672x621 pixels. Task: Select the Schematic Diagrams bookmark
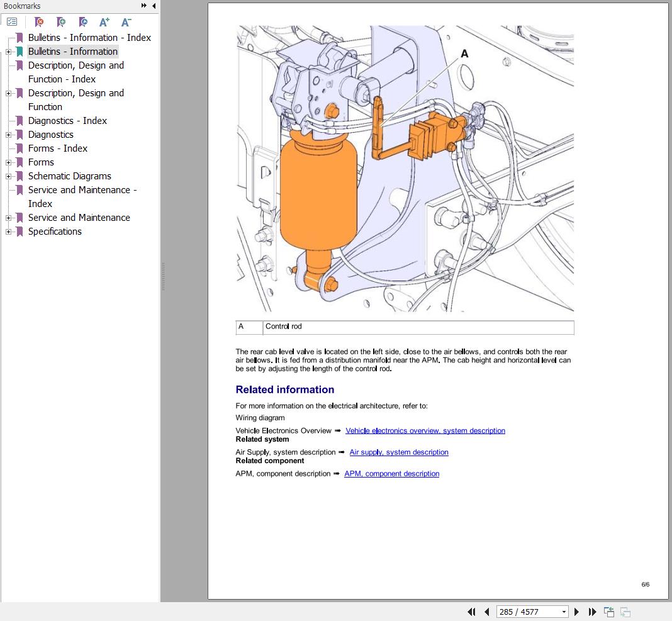coord(69,176)
